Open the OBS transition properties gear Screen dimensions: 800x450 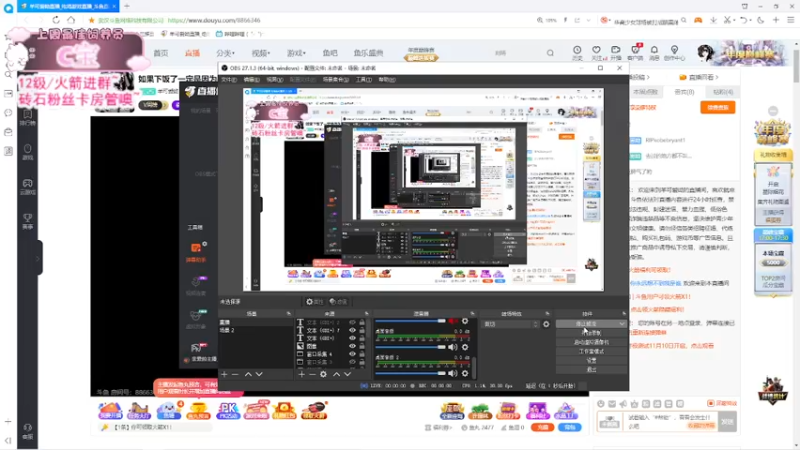[x=546, y=324]
